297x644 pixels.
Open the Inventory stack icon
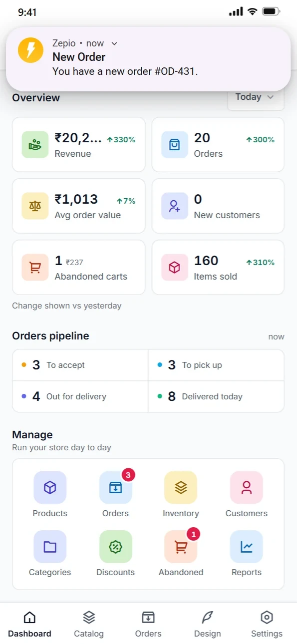click(181, 487)
